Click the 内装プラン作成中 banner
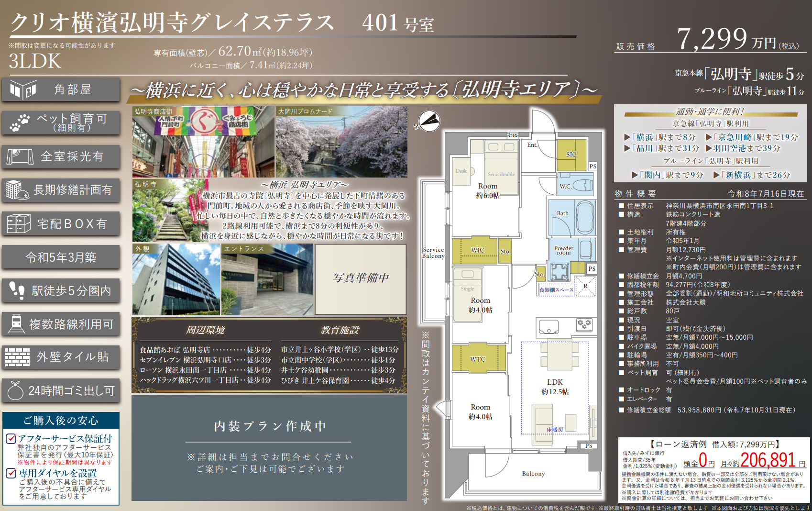 pos(269,448)
